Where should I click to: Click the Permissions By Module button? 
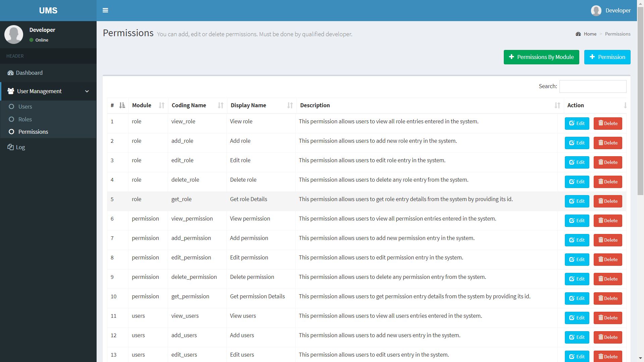tap(541, 57)
